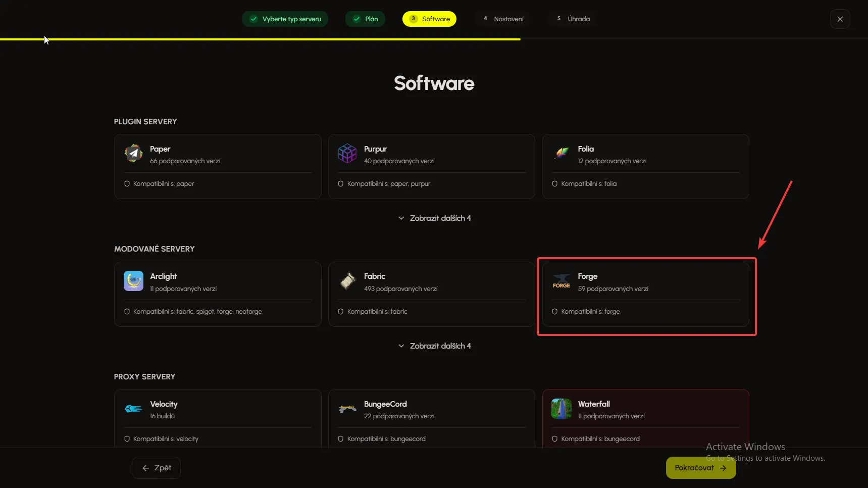Click the Folia feather icon
Screen dimensions: 868x488
[561, 153]
